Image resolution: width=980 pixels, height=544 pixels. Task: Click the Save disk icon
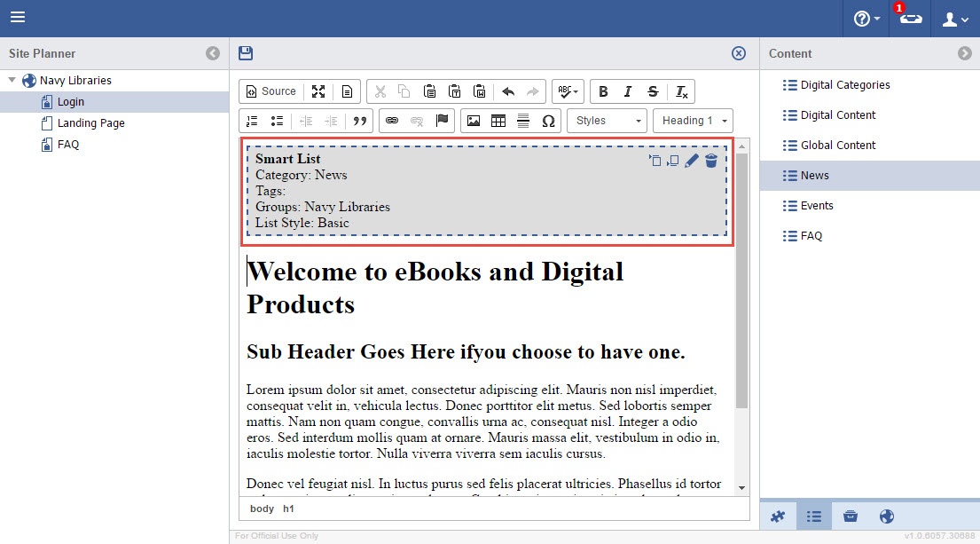click(x=246, y=53)
